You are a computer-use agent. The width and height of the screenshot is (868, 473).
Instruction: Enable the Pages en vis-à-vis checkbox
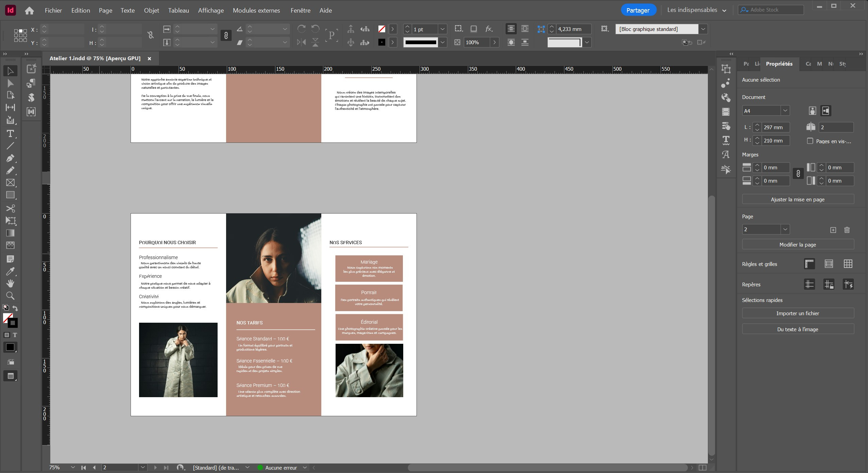point(810,141)
